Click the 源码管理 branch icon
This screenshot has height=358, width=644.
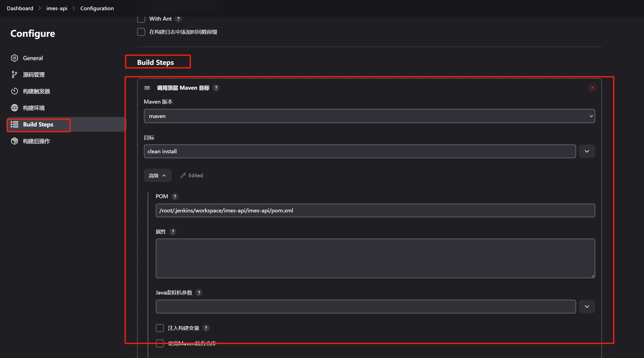(x=14, y=75)
